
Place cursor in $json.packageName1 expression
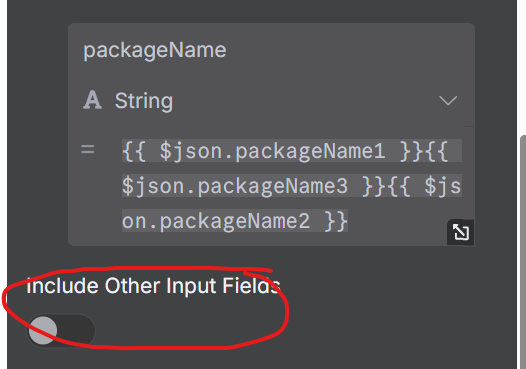click(272, 151)
